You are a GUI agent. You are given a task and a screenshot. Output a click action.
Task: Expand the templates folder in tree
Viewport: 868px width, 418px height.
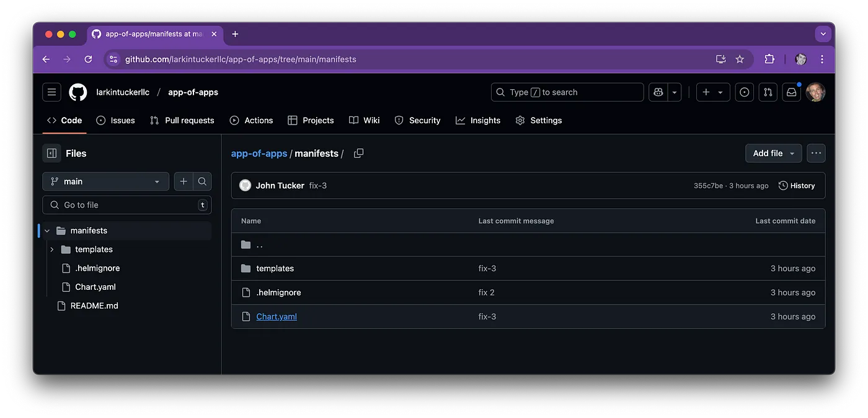52,250
